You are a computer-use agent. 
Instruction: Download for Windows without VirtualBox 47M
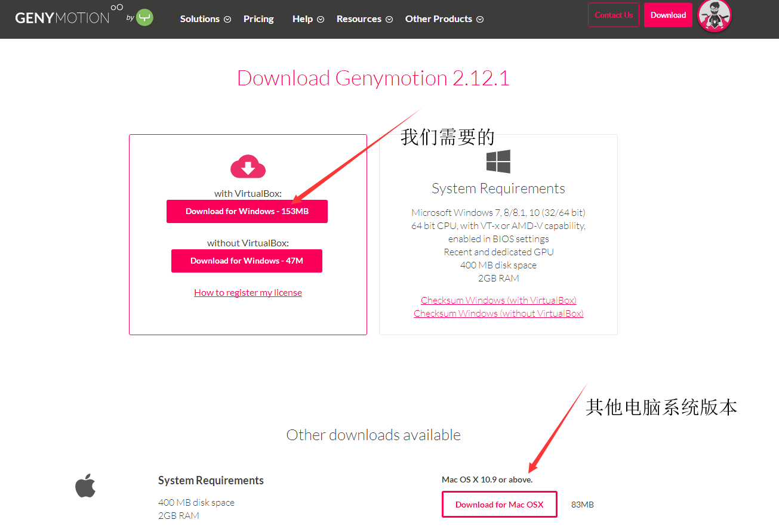247,261
